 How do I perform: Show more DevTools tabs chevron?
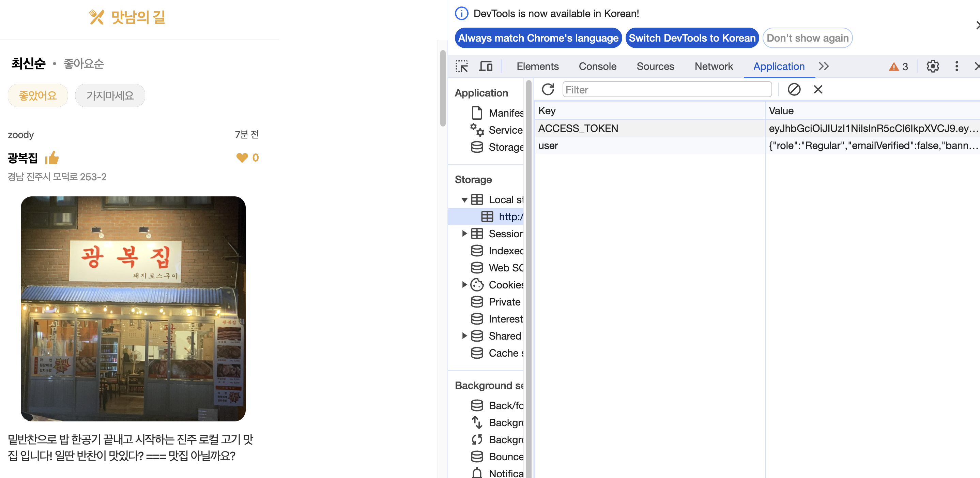(824, 66)
